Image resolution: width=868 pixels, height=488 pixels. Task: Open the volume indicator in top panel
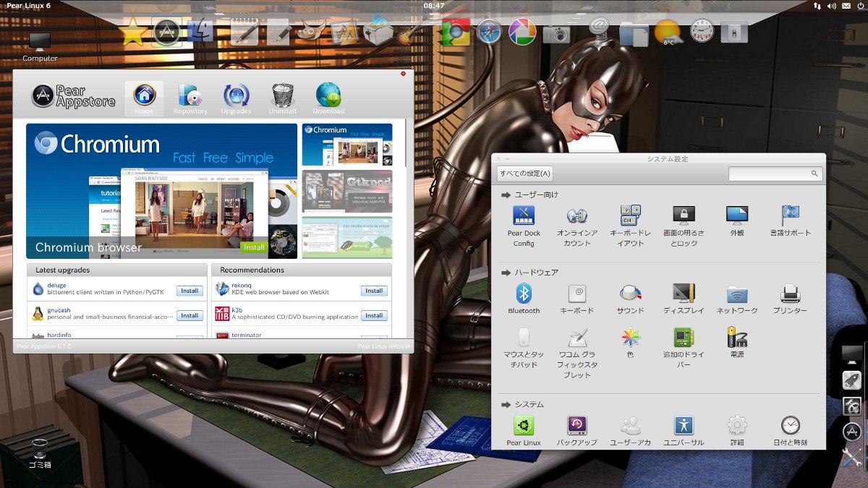pyautogui.click(x=832, y=5)
